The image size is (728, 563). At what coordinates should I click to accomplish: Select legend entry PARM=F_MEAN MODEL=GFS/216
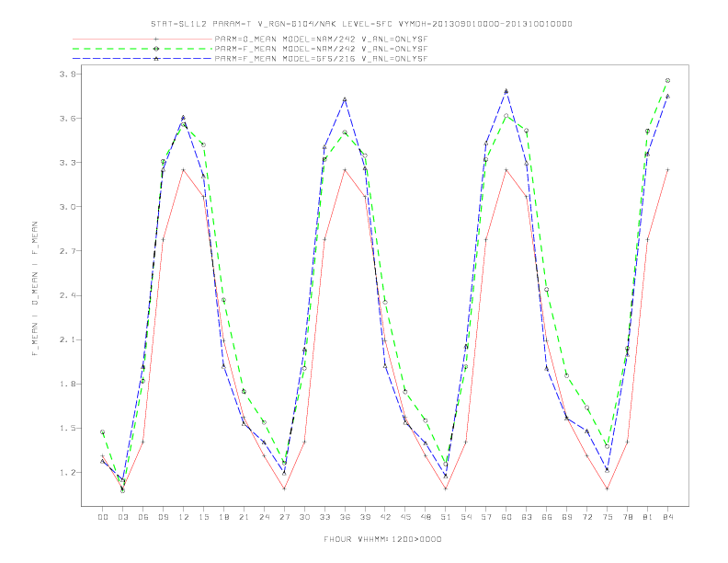click(321, 59)
